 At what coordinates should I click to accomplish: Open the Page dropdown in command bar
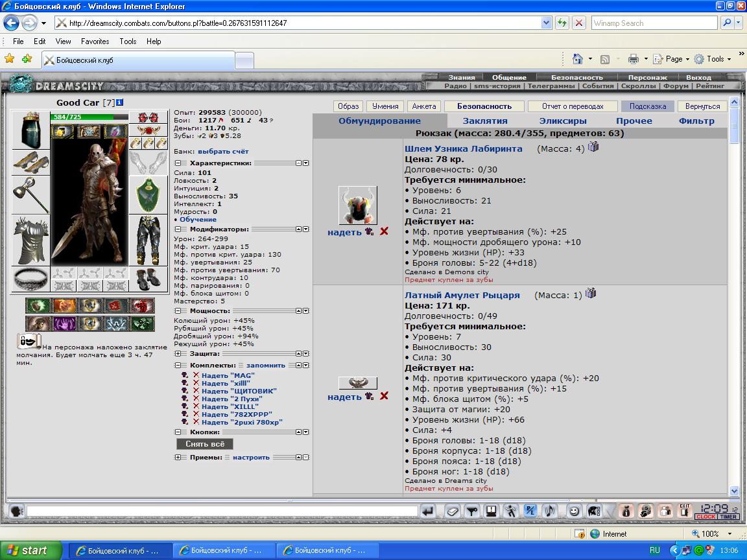coord(670,59)
